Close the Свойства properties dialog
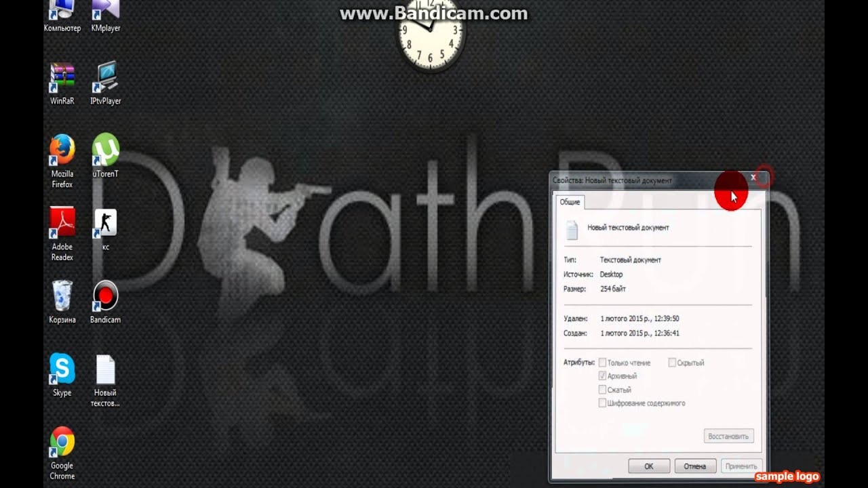This screenshot has width=868, height=488. pyautogui.click(x=753, y=178)
